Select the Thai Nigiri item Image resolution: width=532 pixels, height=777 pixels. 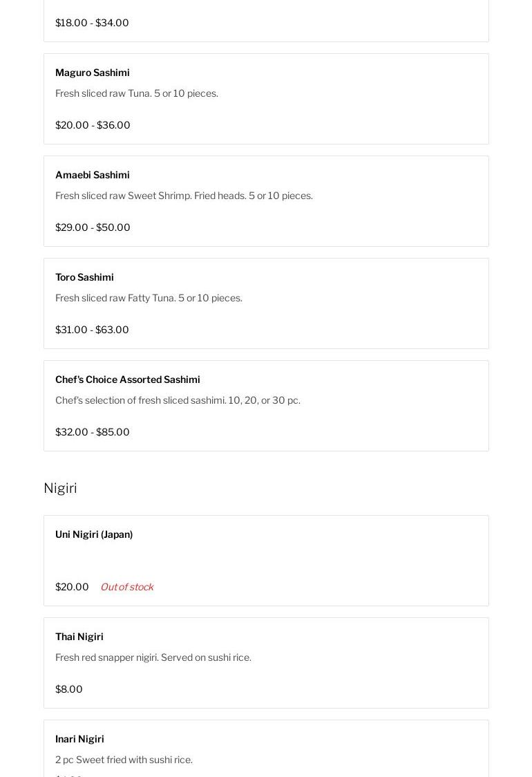tap(79, 637)
